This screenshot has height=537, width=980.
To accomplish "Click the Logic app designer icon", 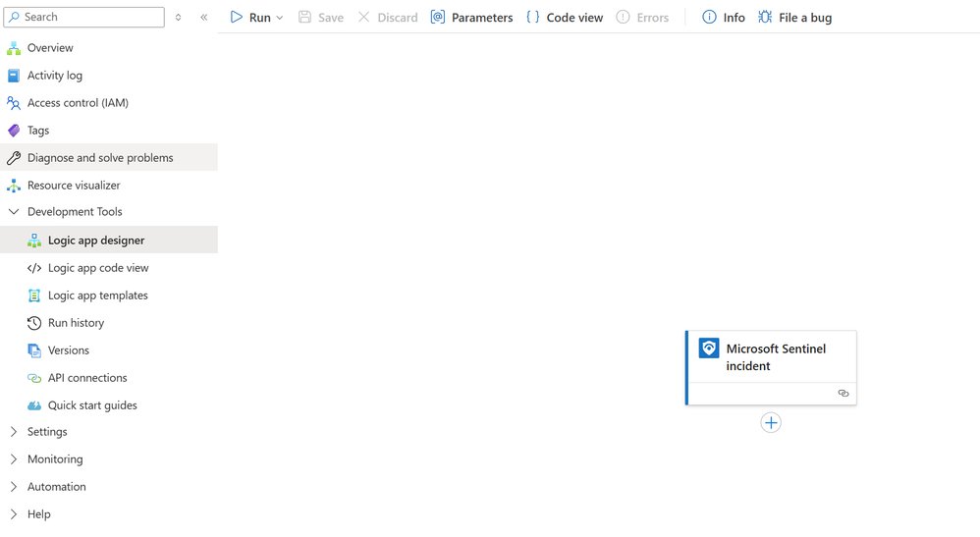I will coord(34,241).
